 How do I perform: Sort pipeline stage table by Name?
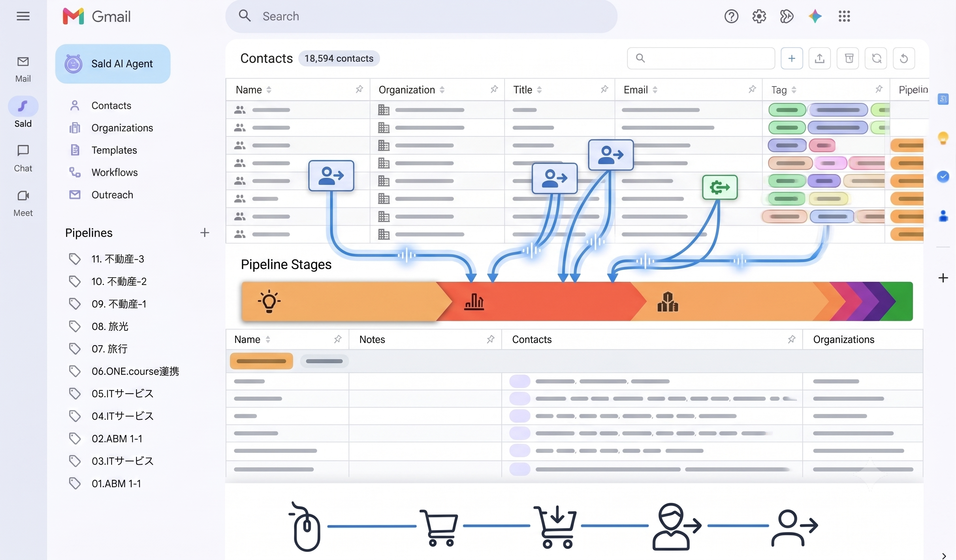click(268, 339)
